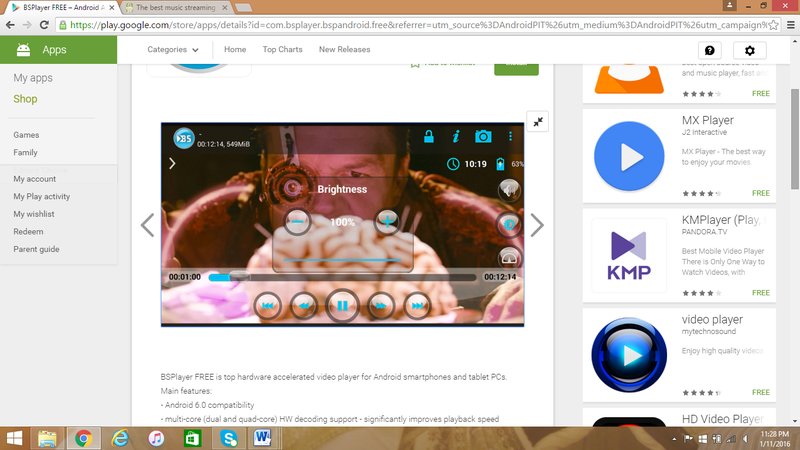This screenshot has width=800, height=450.
Task: Go to the Home tab
Action: click(235, 49)
